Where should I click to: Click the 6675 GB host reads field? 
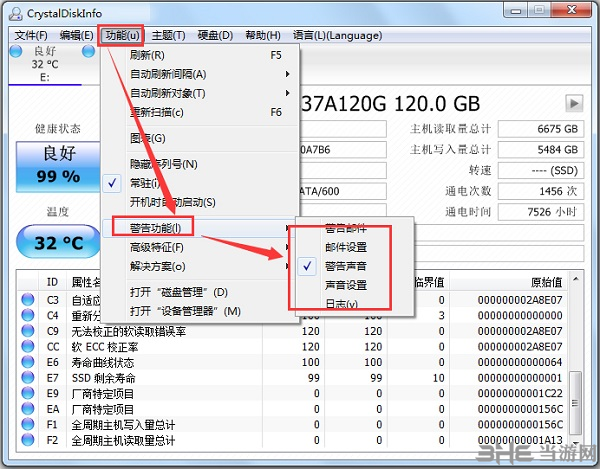click(541, 129)
